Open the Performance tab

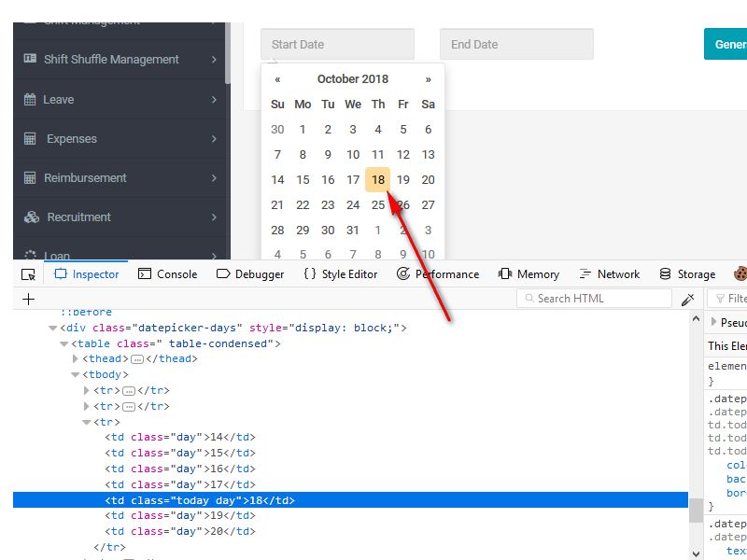[438, 273]
